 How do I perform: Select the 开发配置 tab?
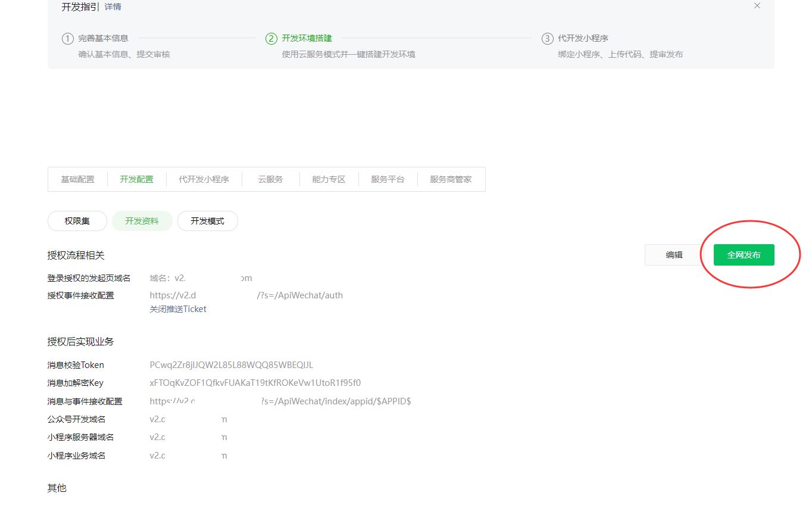coord(136,179)
